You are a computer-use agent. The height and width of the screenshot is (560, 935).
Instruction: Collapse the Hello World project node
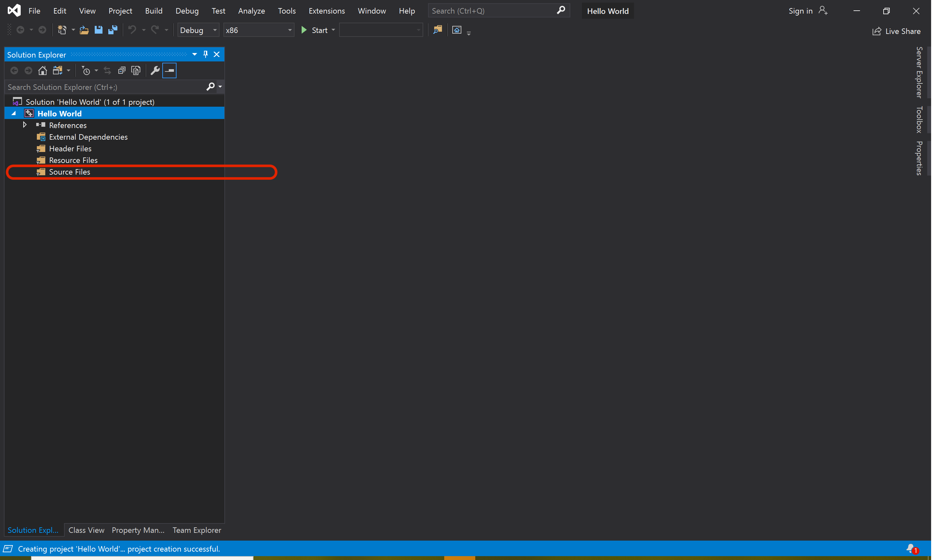[x=14, y=113]
